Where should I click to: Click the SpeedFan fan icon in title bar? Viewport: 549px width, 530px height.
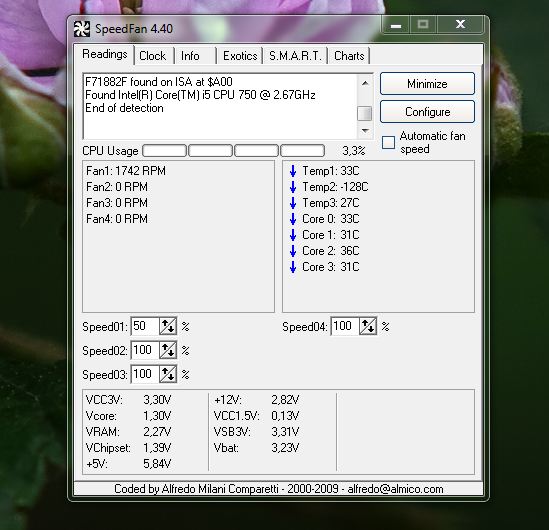click(82, 29)
